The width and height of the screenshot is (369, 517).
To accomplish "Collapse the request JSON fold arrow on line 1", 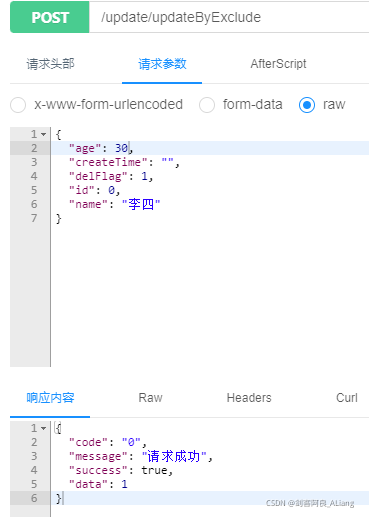I will tap(44, 134).
